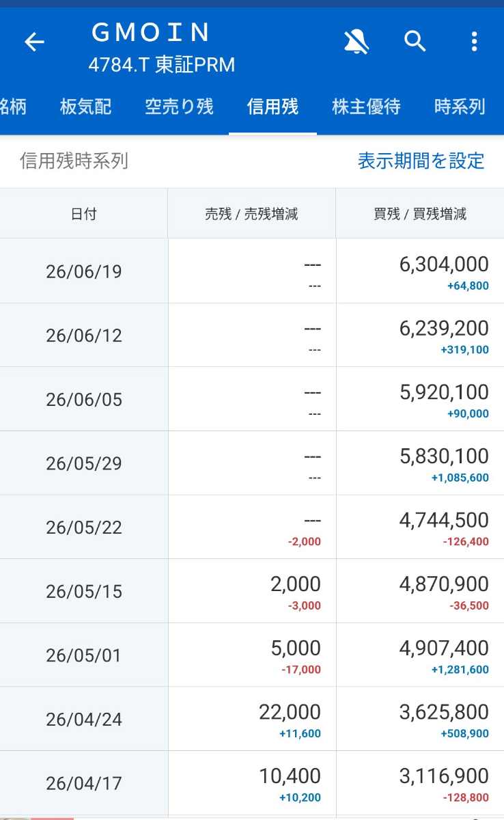Tap the 4,907,400 buy balance cell
The width and height of the screenshot is (504, 820).
click(x=420, y=655)
